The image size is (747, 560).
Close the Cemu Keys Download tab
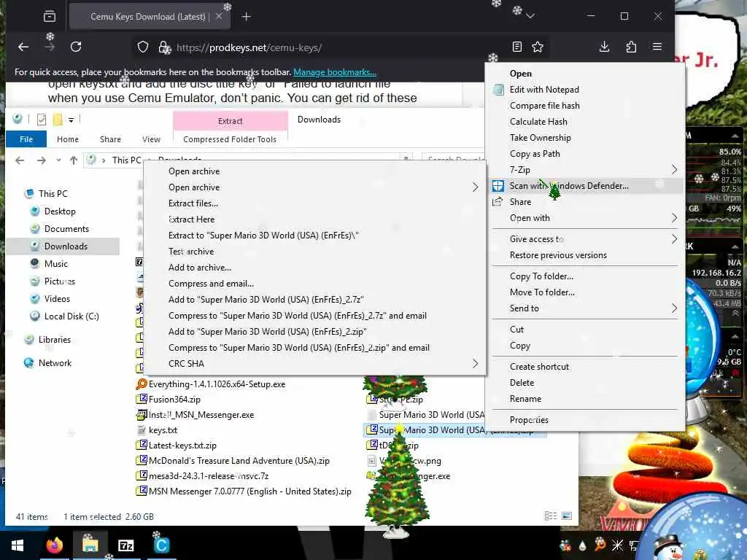(219, 16)
